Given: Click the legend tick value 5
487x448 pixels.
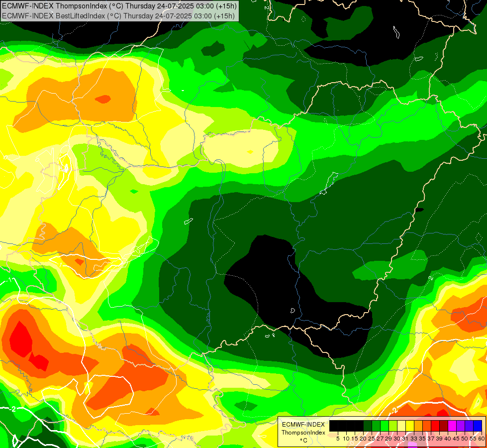Looking at the screenshot, I should (338, 439).
